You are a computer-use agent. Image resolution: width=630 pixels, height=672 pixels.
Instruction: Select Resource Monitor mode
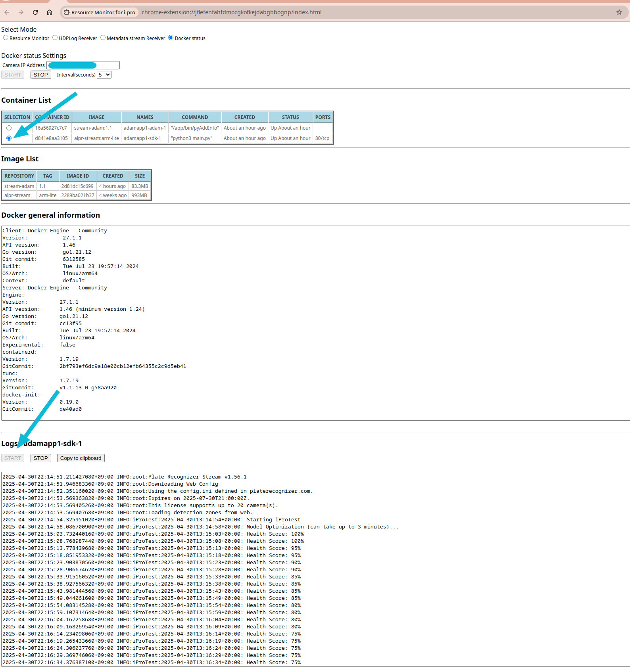coord(6,38)
